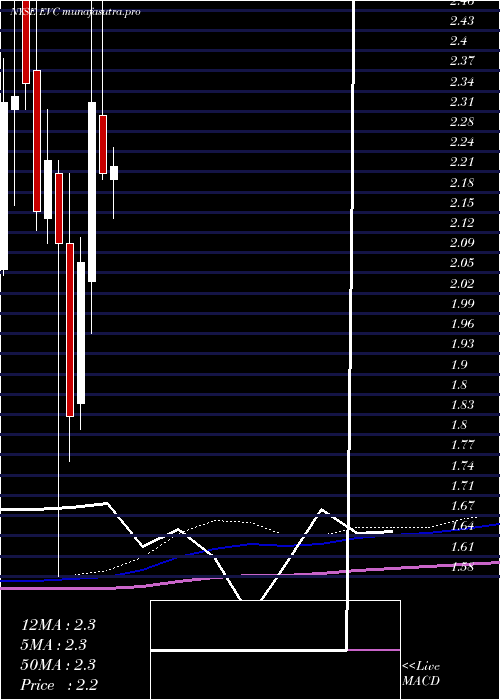The height and width of the screenshot is (700, 500).
Task: Click the 12MA : 2.3 readout
Action: point(58,625)
